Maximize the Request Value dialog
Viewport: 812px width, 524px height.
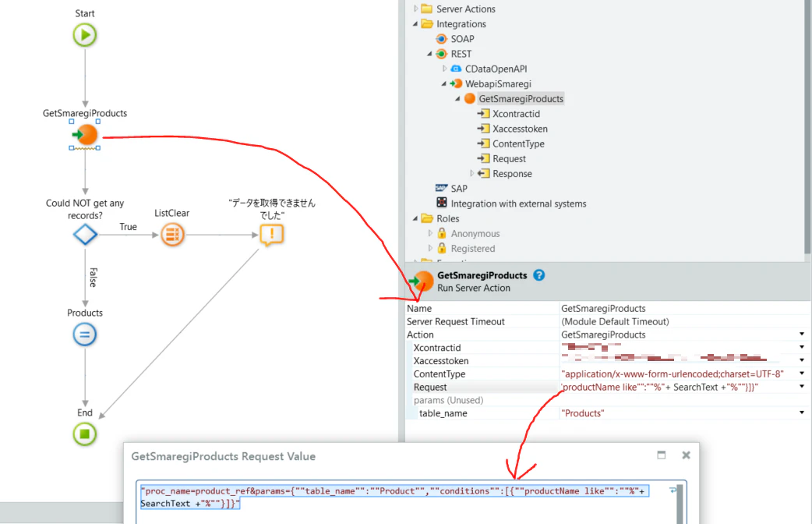[x=662, y=455]
